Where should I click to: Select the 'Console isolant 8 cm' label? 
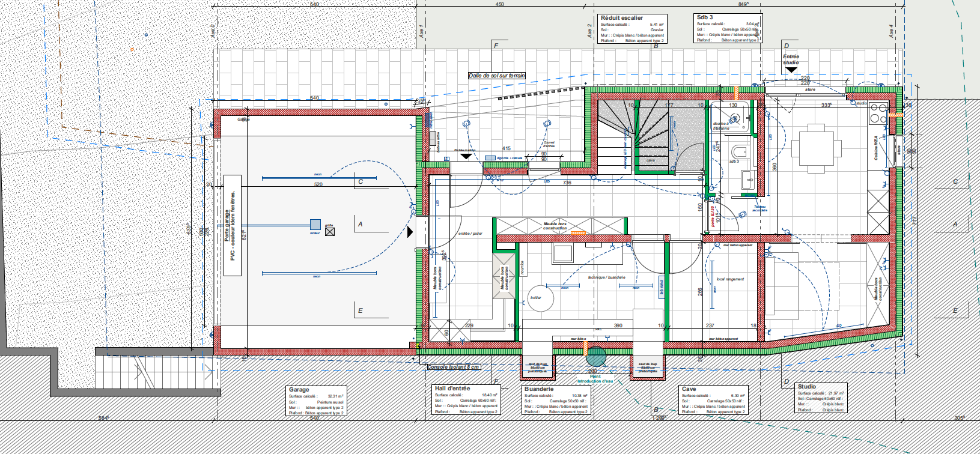tap(454, 367)
